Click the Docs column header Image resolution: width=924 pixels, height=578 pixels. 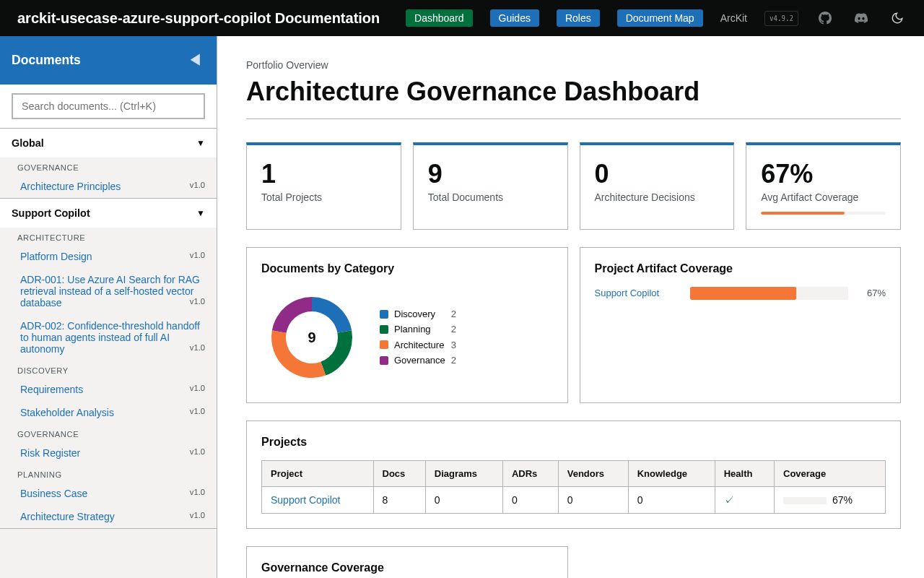point(399,474)
